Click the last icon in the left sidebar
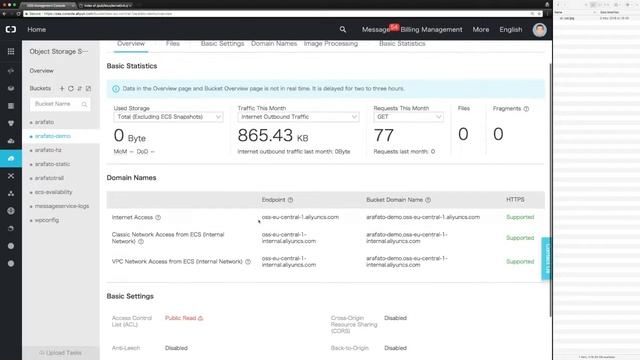This screenshot has width=640, height=360. pos(11,264)
